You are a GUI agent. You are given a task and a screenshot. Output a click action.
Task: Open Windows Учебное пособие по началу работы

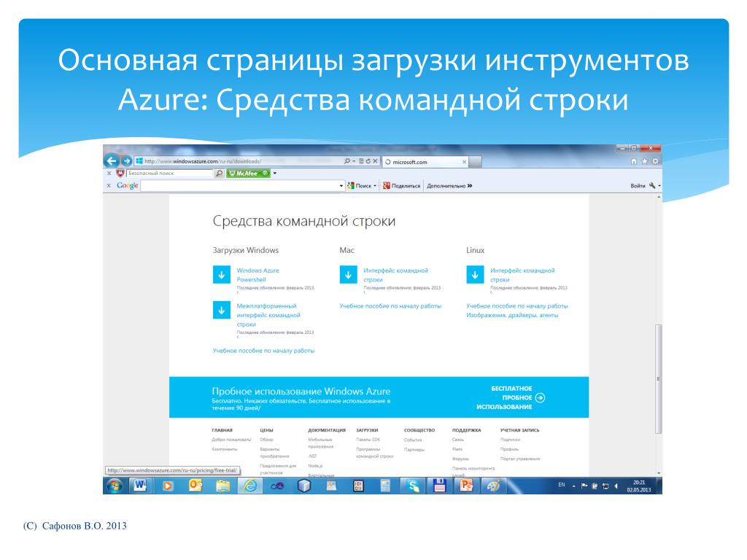[263, 351]
